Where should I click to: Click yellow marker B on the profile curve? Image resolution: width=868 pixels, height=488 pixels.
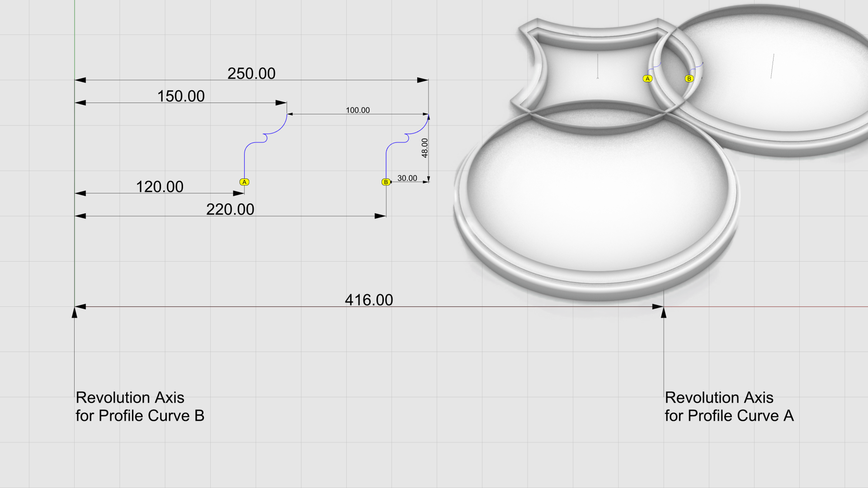pyautogui.click(x=386, y=182)
